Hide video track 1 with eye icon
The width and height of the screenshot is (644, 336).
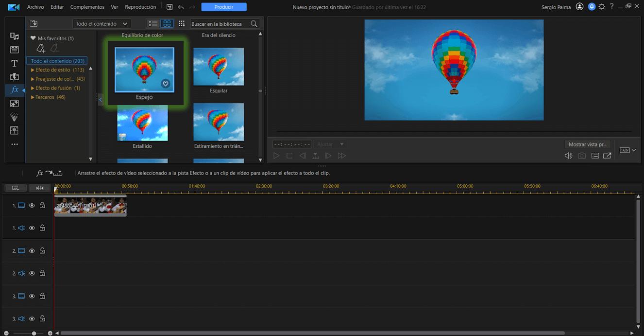pos(32,206)
